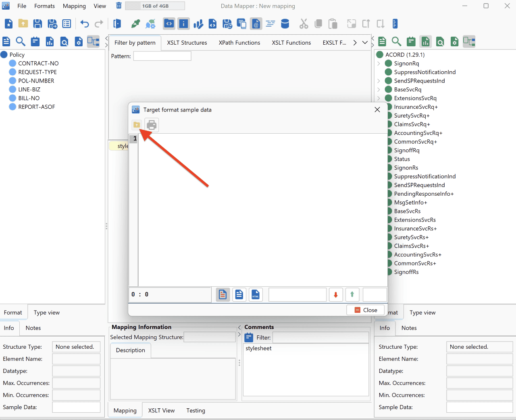The width and height of the screenshot is (516, 420).
Task: Select the stylesheet entry in Comments
Action: (x=259, y=349)
